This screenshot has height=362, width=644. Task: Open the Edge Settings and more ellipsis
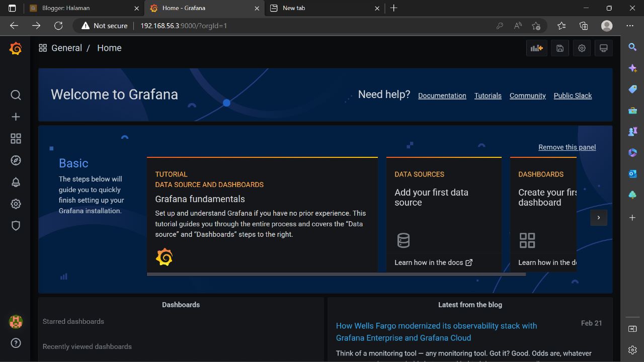[x=630, y=26]
